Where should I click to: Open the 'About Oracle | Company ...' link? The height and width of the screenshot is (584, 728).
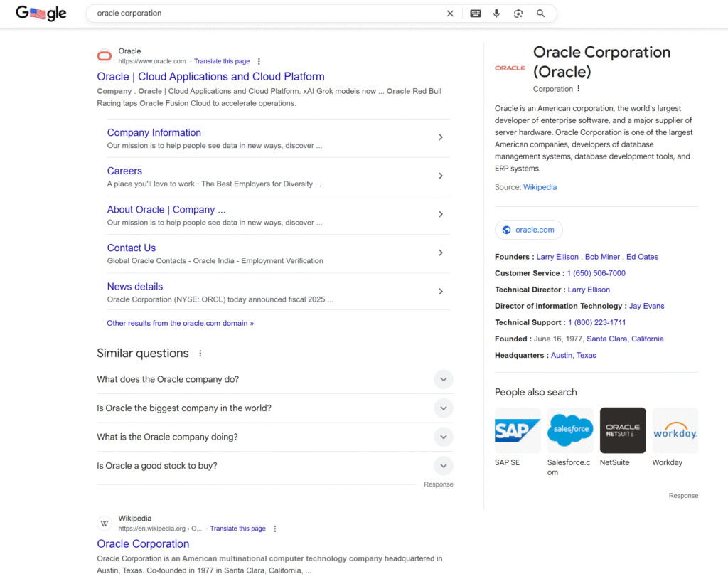(166, 210)
